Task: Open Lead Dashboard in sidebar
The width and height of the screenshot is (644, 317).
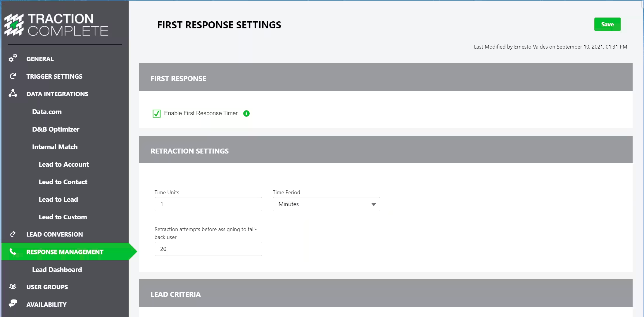Action: coord(57,270)
